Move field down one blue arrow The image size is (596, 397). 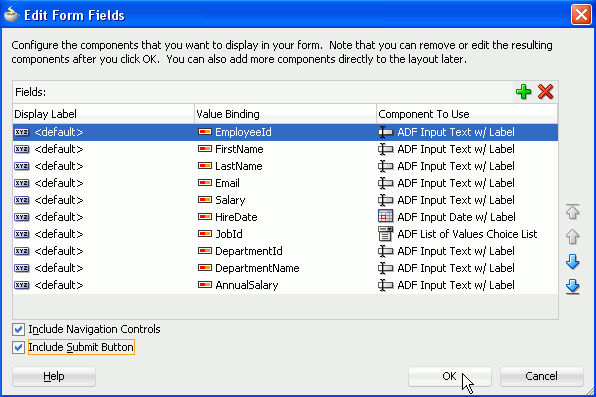572,262
